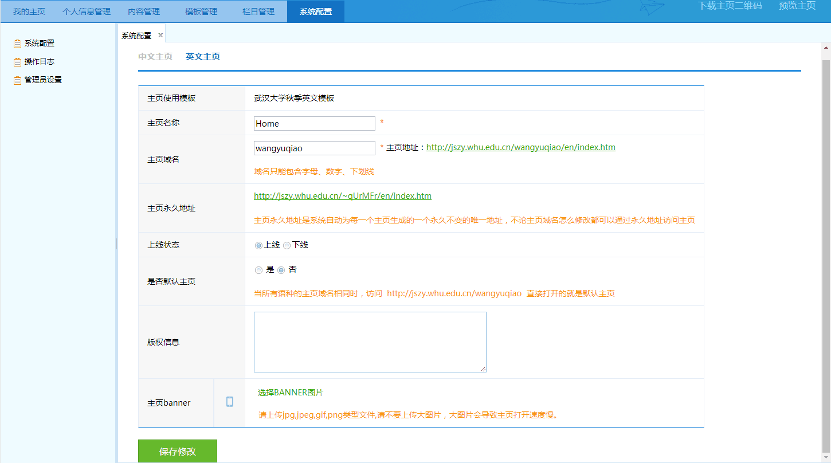Viewport: 832px width, 464px height.
Task: Click the 保存修改 button
Action: tap(177, 451)
